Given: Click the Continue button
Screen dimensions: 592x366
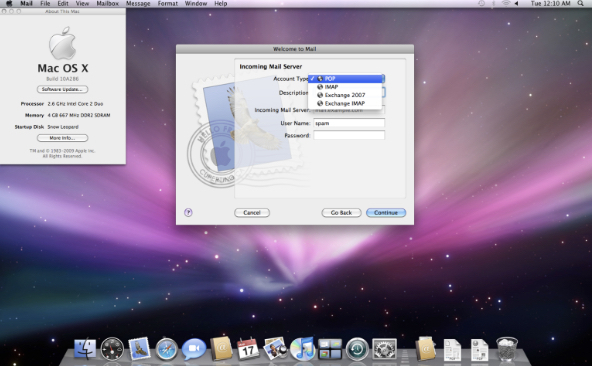Looking at the screenshot, I should (x=386, y=213).
